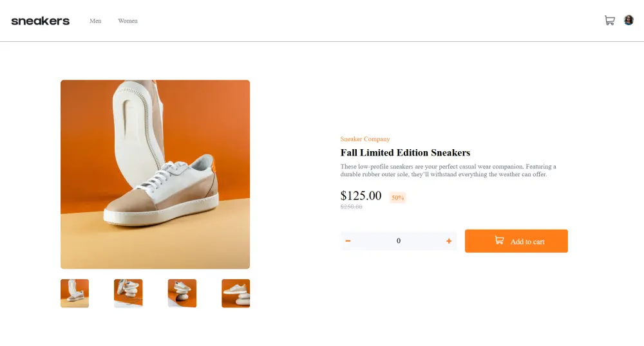Click the Fall Limited Edition Sneakers title
The width and height of the screenshot is (644, 346).
(405, 153)
